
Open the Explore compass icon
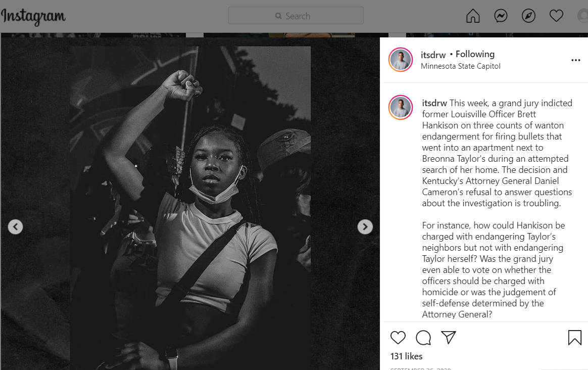tap(528, 16)
